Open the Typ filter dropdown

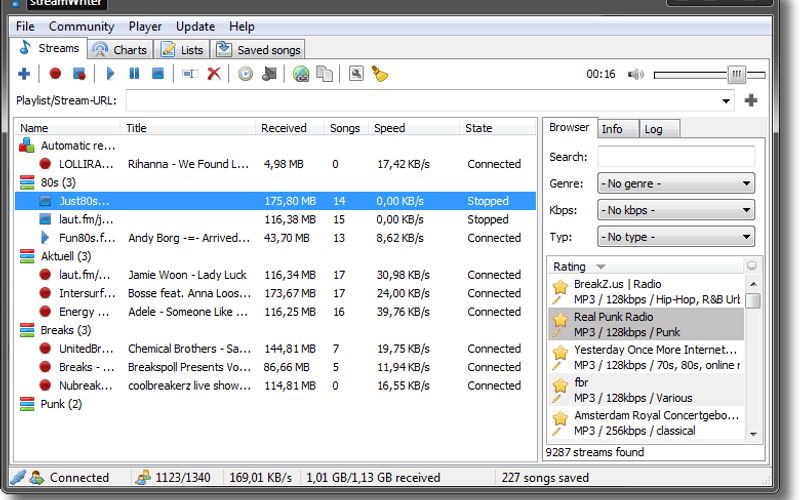[x=676, y=237]
